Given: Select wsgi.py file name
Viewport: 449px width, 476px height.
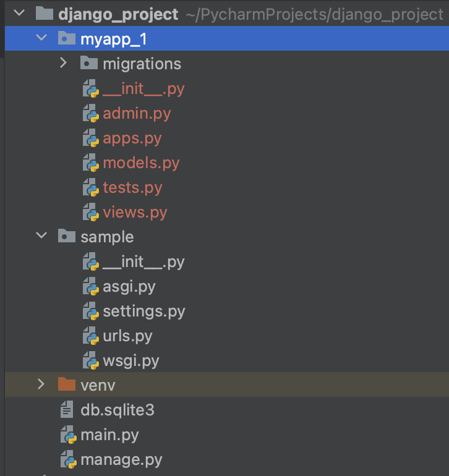Looking at the screenshot, I should pos(131,361).
